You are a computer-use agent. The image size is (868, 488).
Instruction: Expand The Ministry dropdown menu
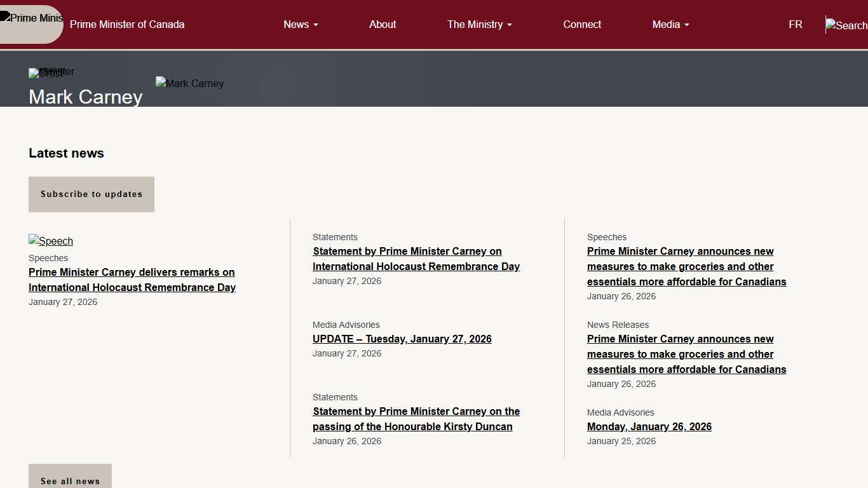click(479, 24)
